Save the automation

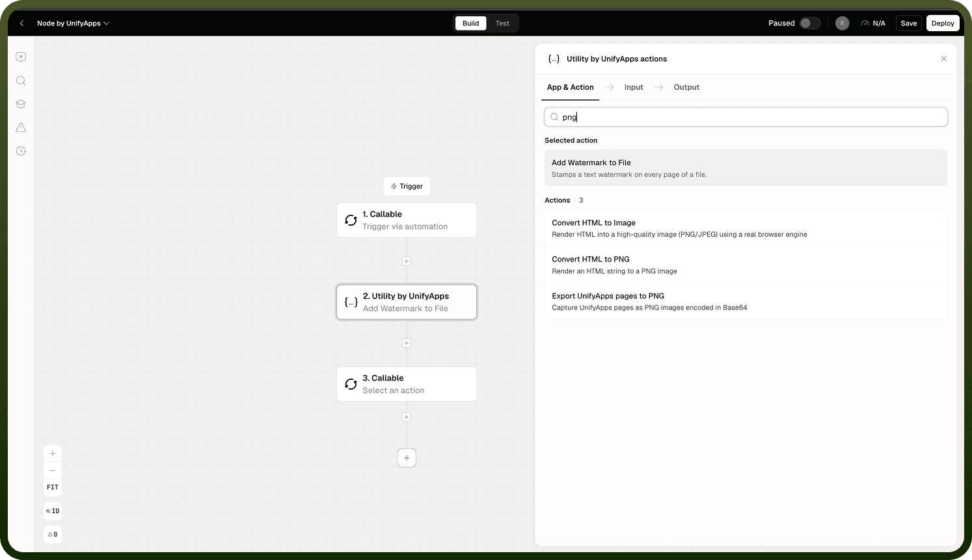(908, 23)
